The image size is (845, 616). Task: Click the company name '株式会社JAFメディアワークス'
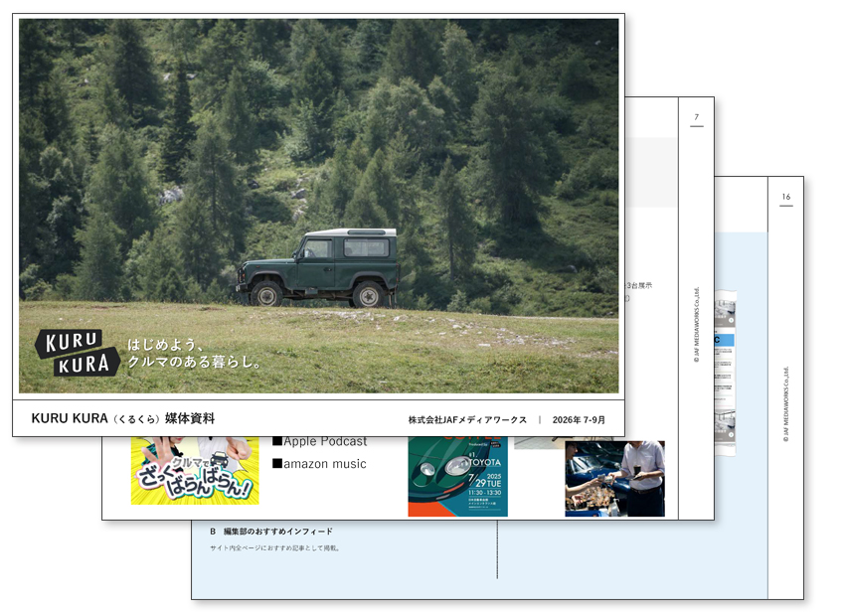coord(467,420)
